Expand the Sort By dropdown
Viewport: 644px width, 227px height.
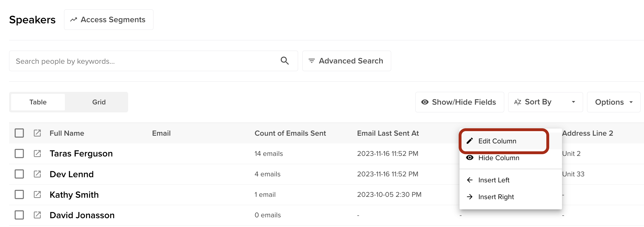[x=545, y=102]
